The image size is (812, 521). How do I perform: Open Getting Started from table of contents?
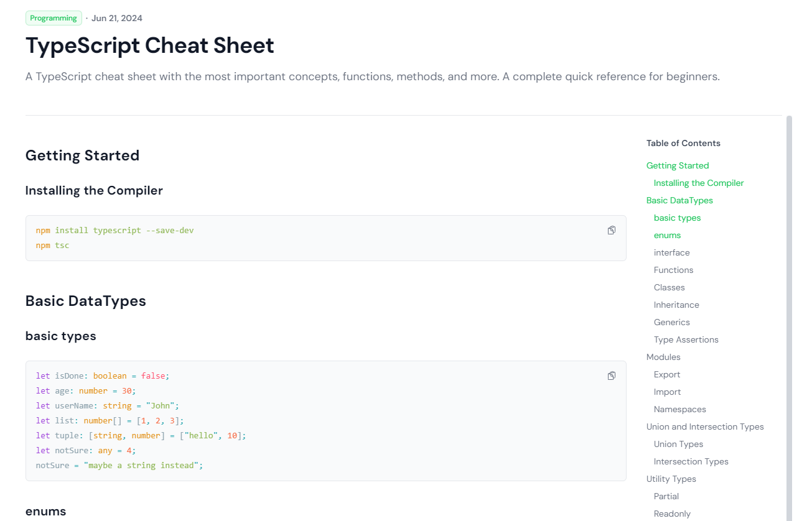click(678, 165)
